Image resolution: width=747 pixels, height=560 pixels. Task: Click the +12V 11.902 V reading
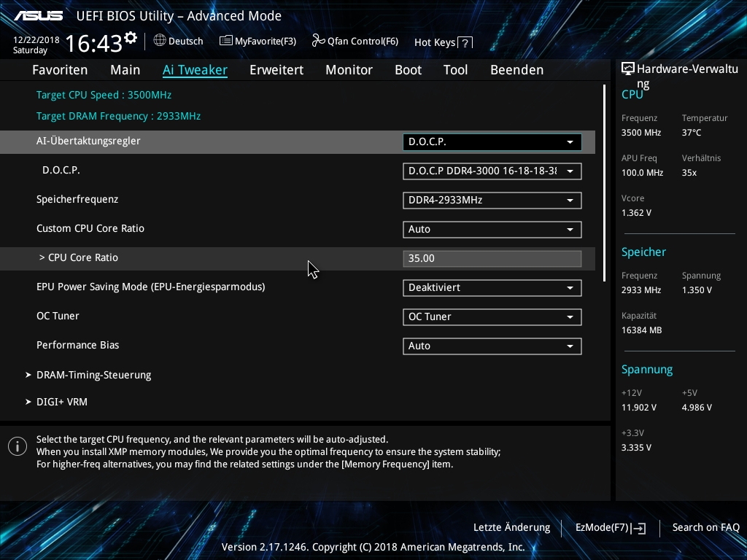pos(638,408)
